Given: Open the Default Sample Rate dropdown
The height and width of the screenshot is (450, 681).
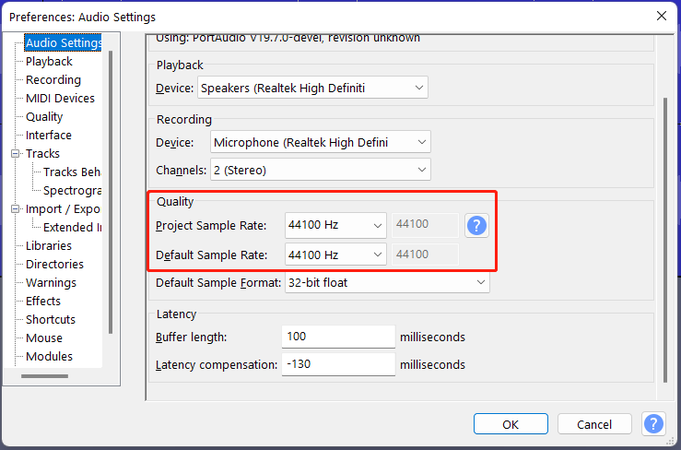Looking at the screenshot, I should [x=335, y=255].
